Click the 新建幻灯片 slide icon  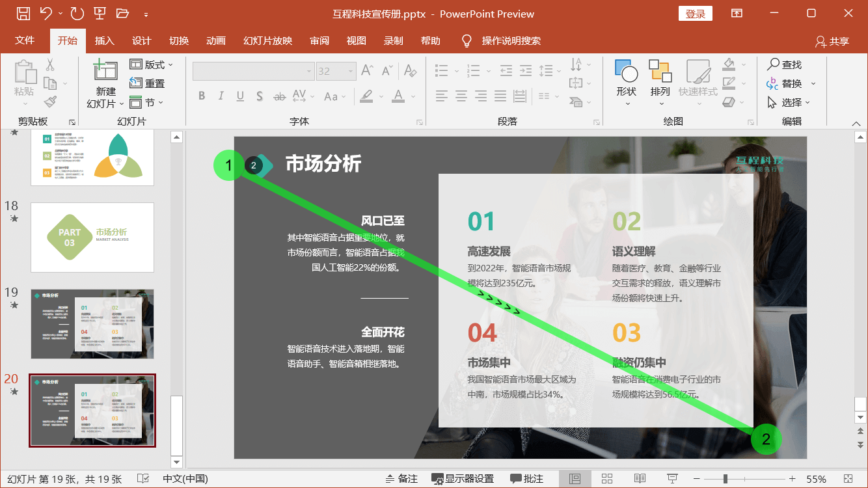(x=105, y=70)
